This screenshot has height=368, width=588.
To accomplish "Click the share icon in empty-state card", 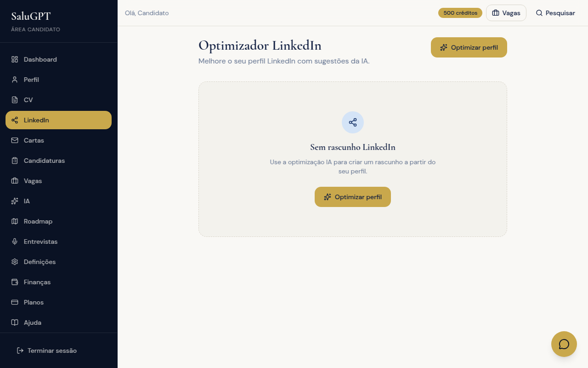I will point(353,122).
